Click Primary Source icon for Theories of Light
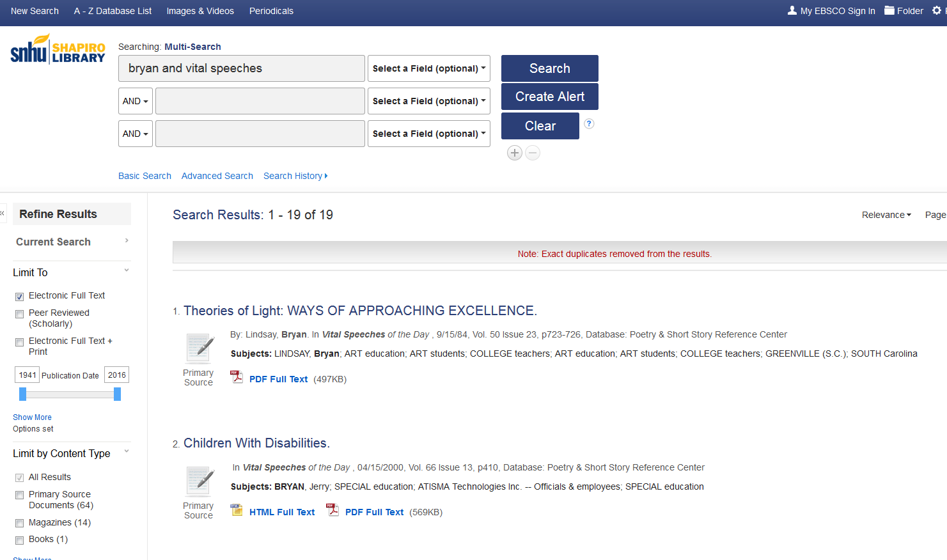Image resolution: width=947 pixels, height=560 pixels. click(199, 348)
